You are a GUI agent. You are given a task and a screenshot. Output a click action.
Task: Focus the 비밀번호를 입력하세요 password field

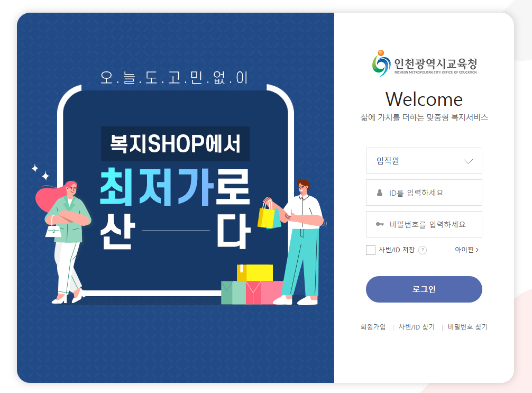424,224
